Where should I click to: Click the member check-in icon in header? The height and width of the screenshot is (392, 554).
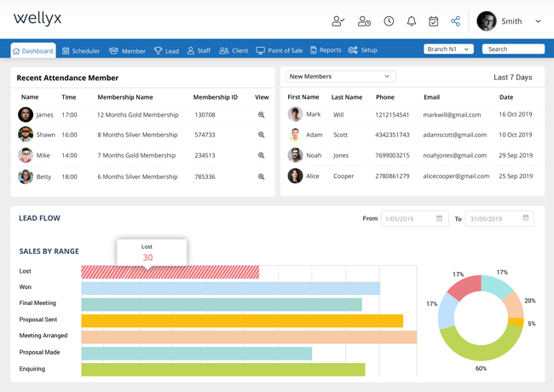(x=338, y=21)
